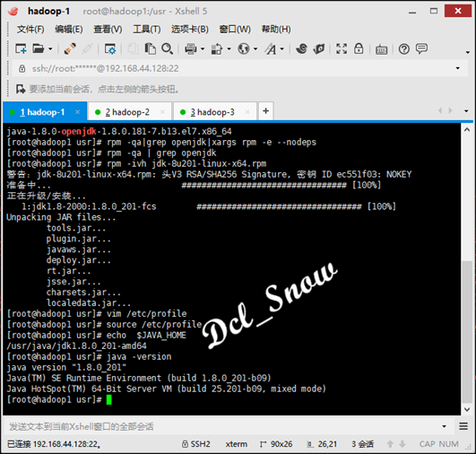Click SSH2 protocol in status bar
Viewport: 476px width, 454px height.
[x=196, y=444]
